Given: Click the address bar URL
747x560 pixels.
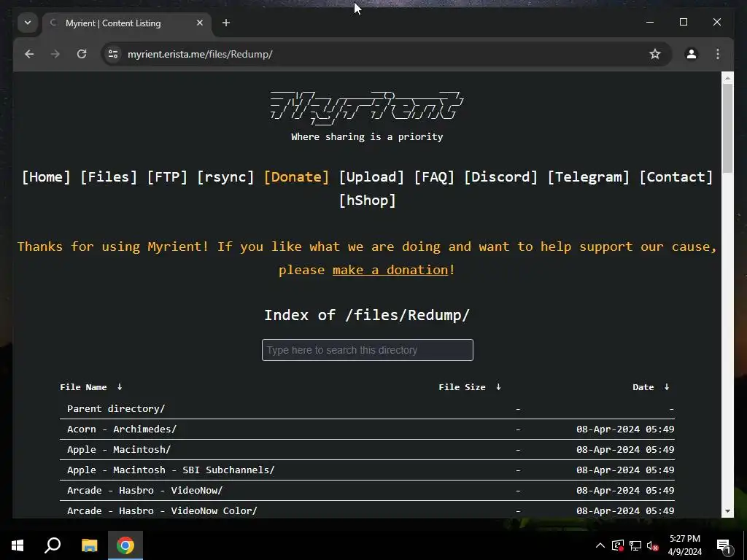Looking at the screenshot, I should (200, 54).
